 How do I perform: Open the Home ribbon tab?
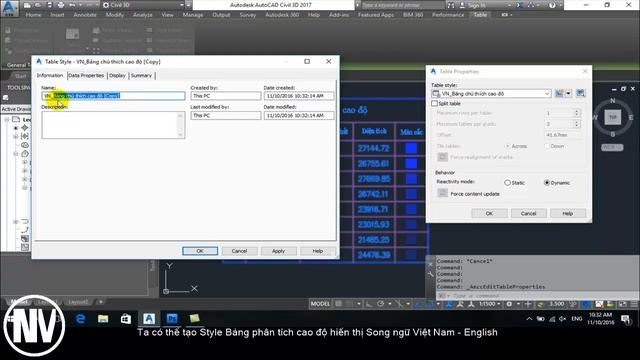[33, 15]
